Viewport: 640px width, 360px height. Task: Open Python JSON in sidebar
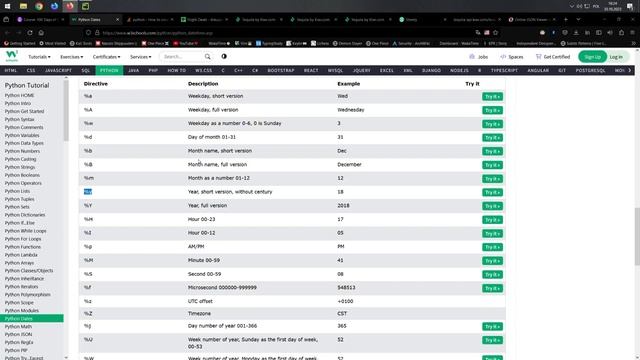tap(18, 334)
